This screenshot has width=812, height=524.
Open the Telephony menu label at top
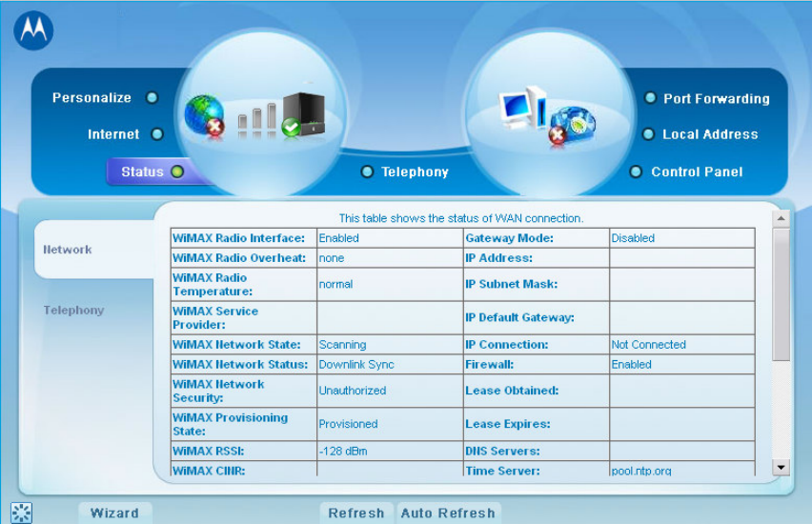pyautogui.click(x=415, y=171)
